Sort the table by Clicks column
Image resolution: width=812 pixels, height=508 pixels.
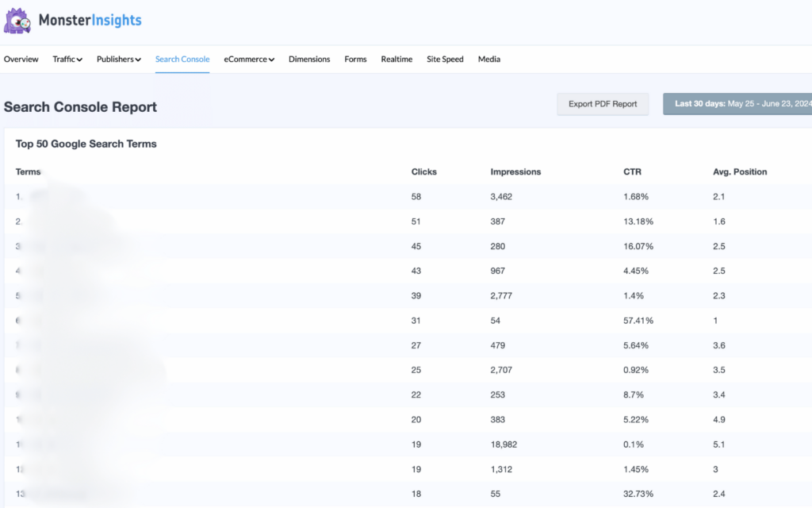click(423, 171)
